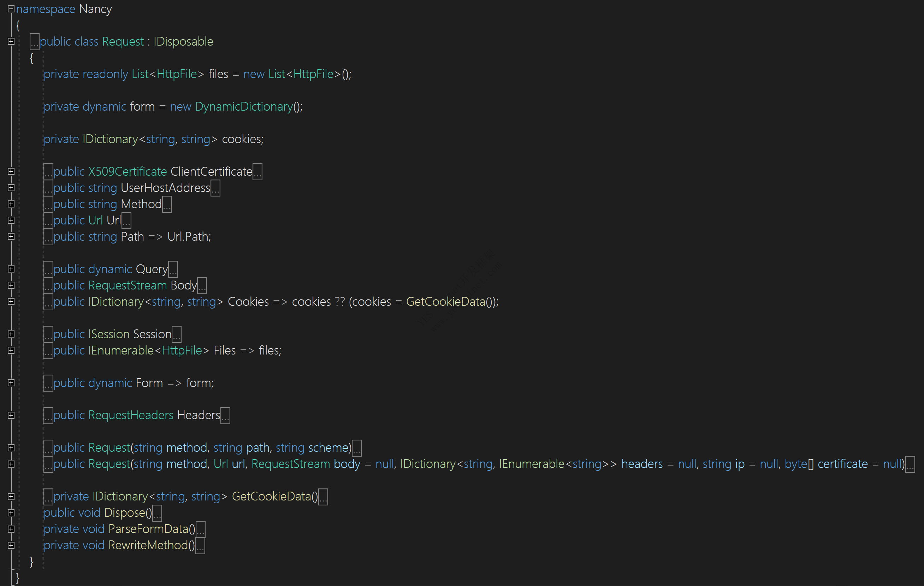
Task: Collapse the namespace Nancy block
Action: [x=11, y=8]
